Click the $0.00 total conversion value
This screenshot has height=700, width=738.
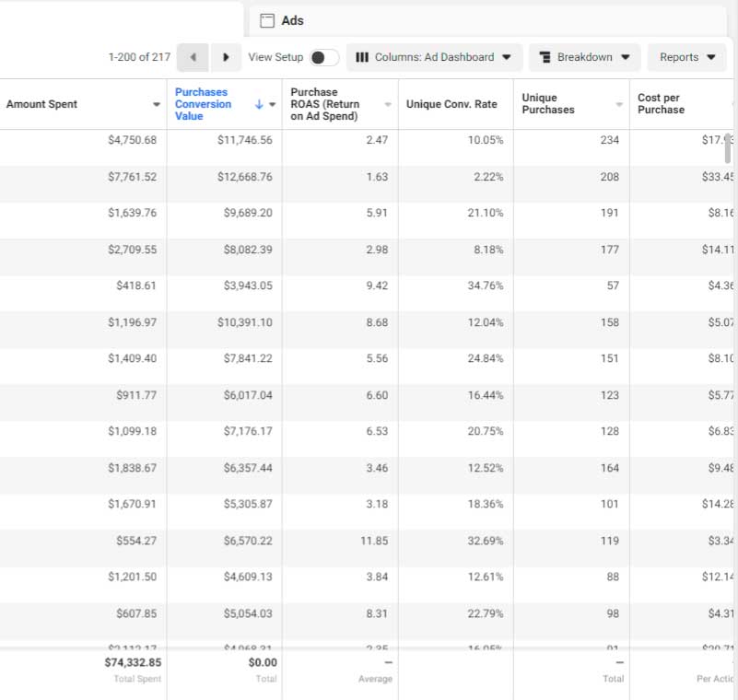[263, 663]
